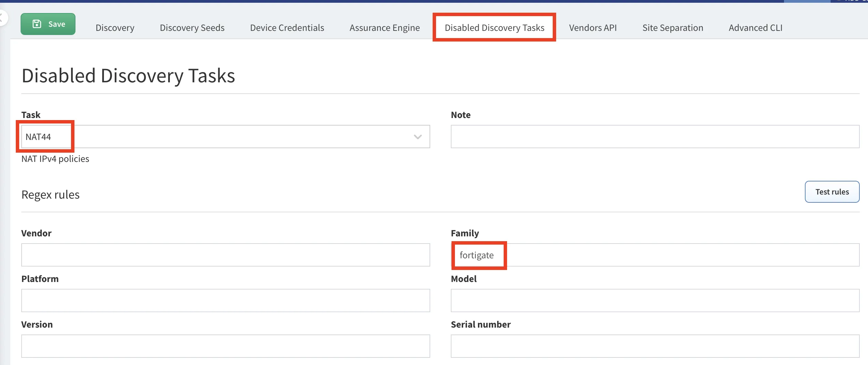Open a different task from the Task picker
868x365 pixels.
coord(417,137)
